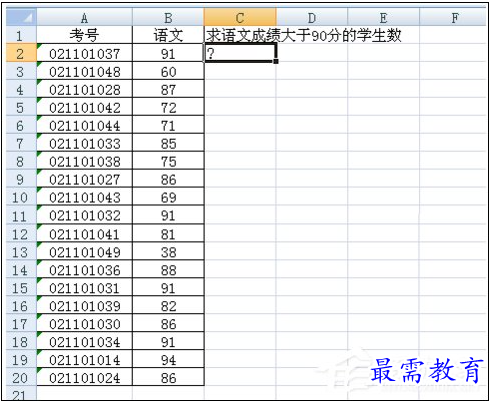Select column B header
This screenshot has height=402, width=492.
(168, 17)
